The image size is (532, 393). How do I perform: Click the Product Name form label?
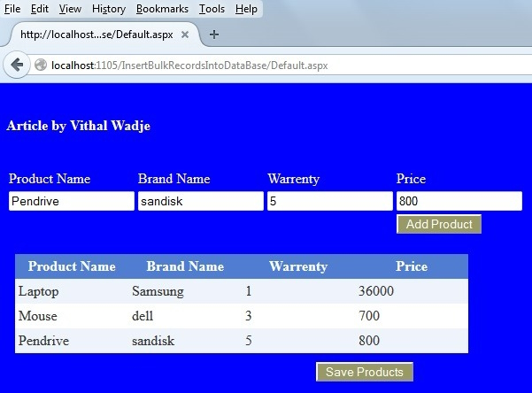pos(50,179)
